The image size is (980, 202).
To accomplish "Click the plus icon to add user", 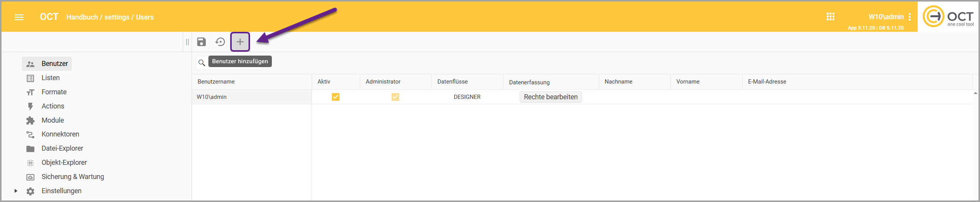I will (240, 42).
